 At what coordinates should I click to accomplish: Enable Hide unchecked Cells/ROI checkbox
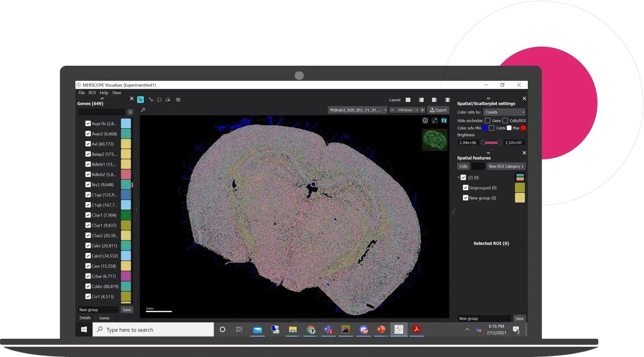point(505,120)
